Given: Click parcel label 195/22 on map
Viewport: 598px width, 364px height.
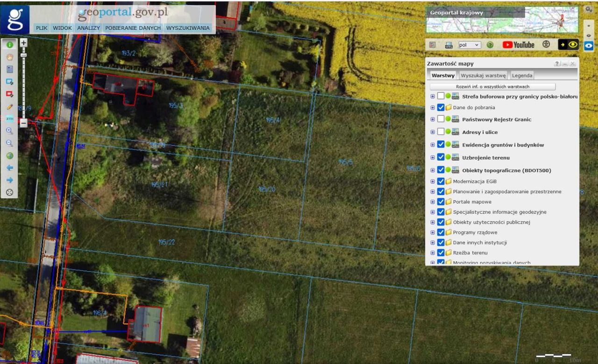Looking at the screenshot, I should 166,242.
